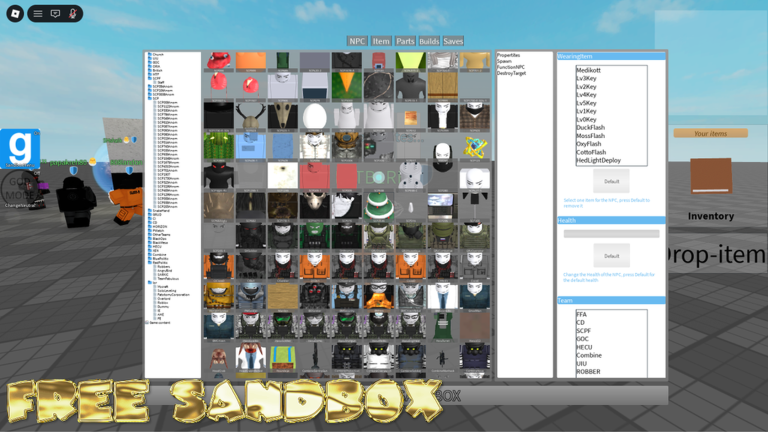
Task: Collapse the RedPolitic folder
Action: pyautogui.click(x=158, y=263)
